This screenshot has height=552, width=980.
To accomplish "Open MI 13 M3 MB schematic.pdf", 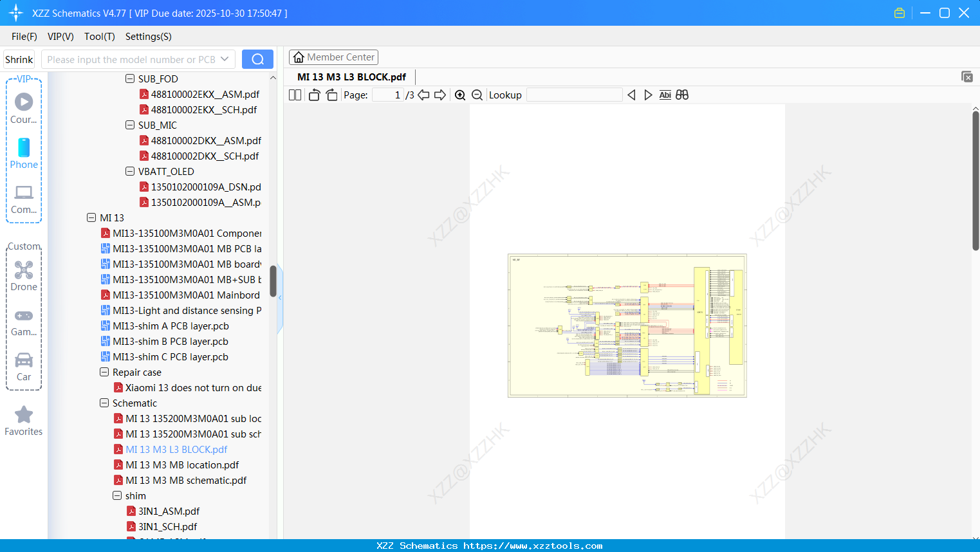I will coord(186,481).
